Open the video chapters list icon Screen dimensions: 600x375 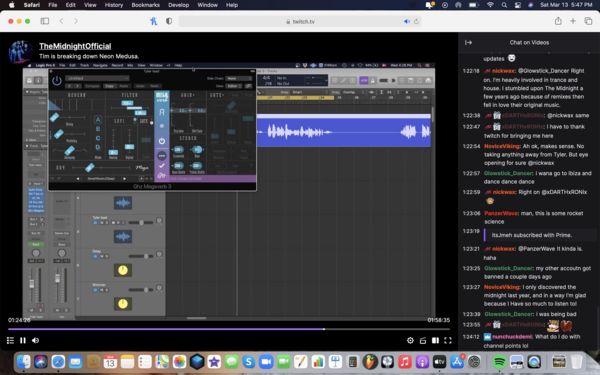(10, 340)
